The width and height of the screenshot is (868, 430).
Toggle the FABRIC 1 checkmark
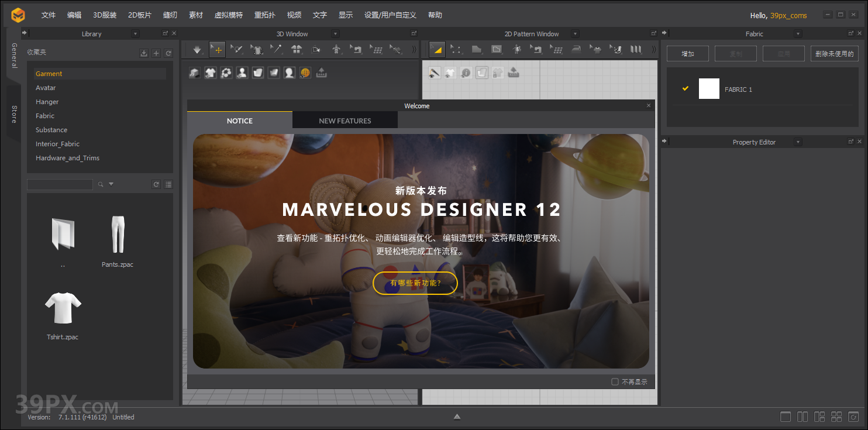686,89
